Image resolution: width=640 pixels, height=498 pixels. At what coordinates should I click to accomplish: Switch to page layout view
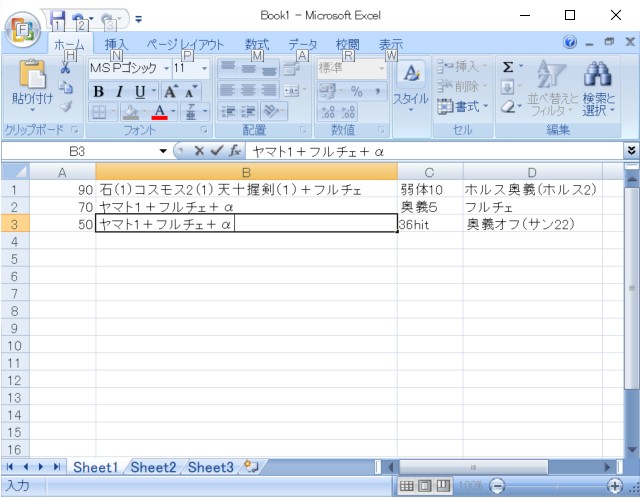[x=425, y=485]
